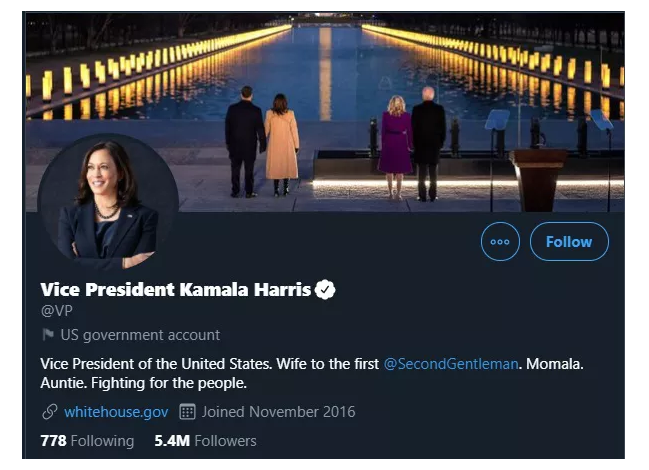The image size is (649, 470).
Task: View the 5.4M Followers list
Action: click(x=205, y=441)
